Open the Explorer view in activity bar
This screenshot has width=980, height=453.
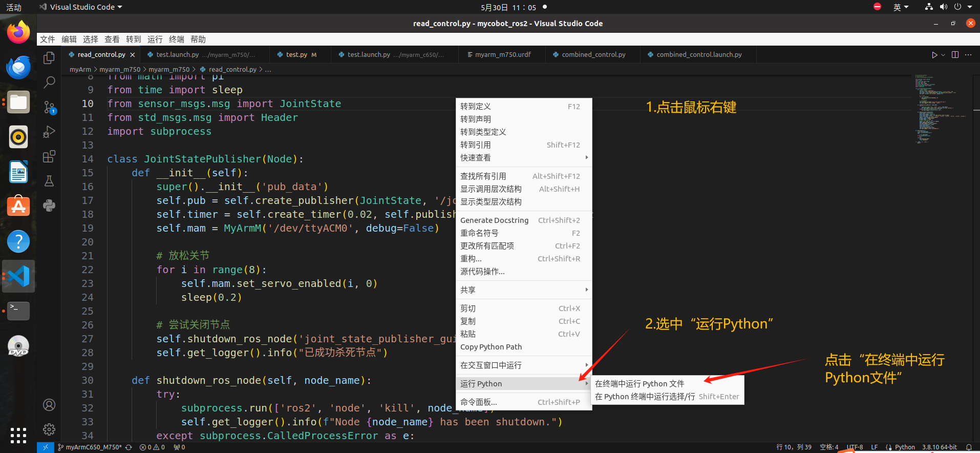(49, 58)
